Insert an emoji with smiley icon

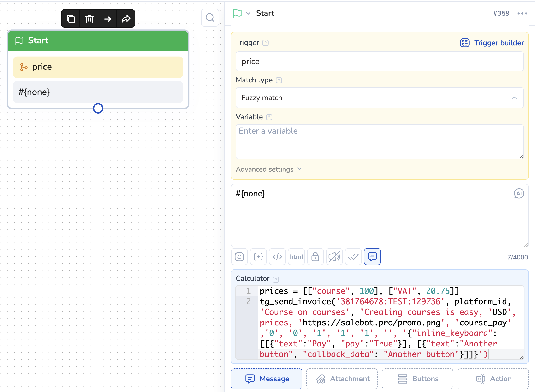[239, 257]
